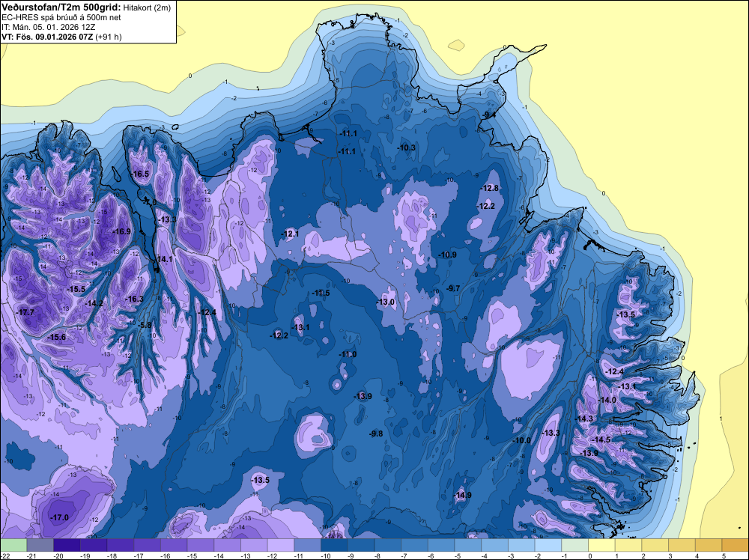749x560 pixels.
Task: Select the -5.8 temperature label
Action: pos(145,325)
